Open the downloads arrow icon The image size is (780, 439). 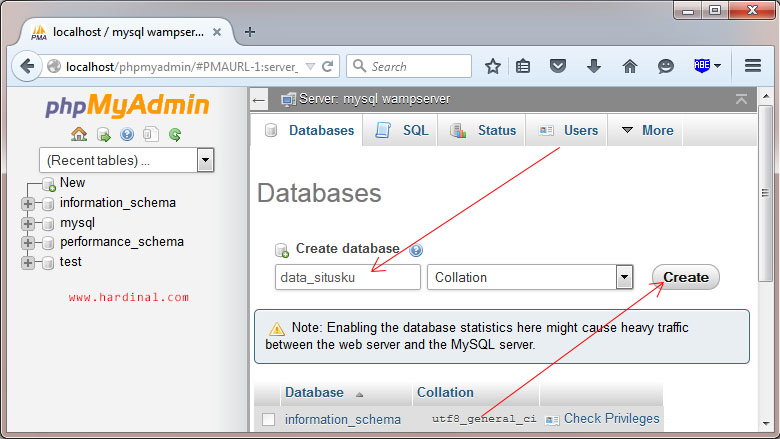(x=594, y=66)
